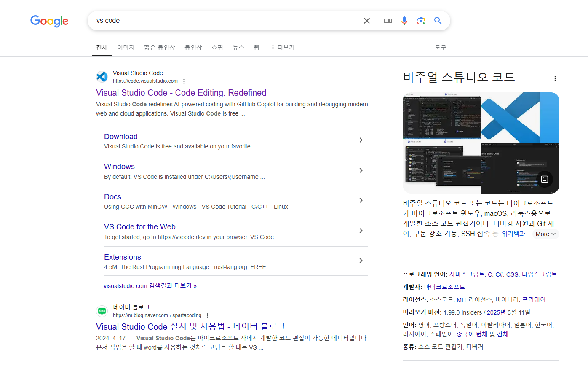Image resolution: width=588 pixels, height=366 pixels.
Task: Open three-dot menu beside code.visualstudio.com
Action: pos(184,81)
